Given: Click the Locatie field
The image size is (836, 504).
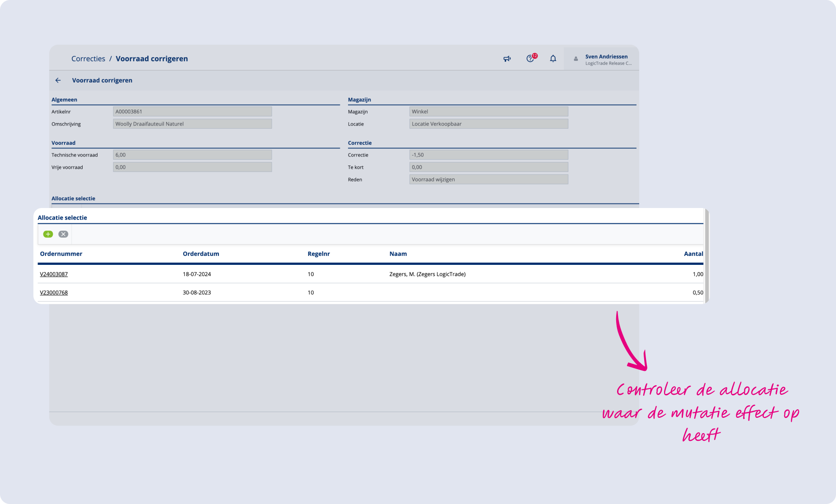Looking at the screenshot, I should (x=488, y=124).
